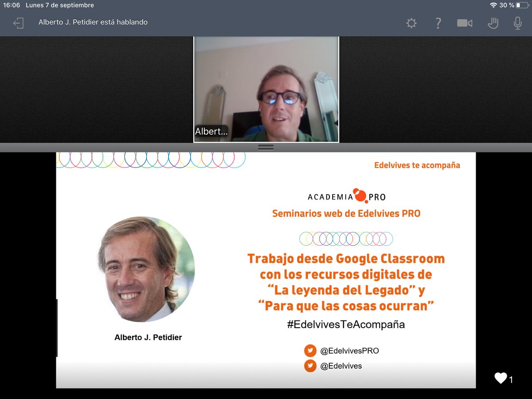532x399 pixels.
Task: Click '“La leyenda del Legado” y' line
Action: [x=346, y=290]
